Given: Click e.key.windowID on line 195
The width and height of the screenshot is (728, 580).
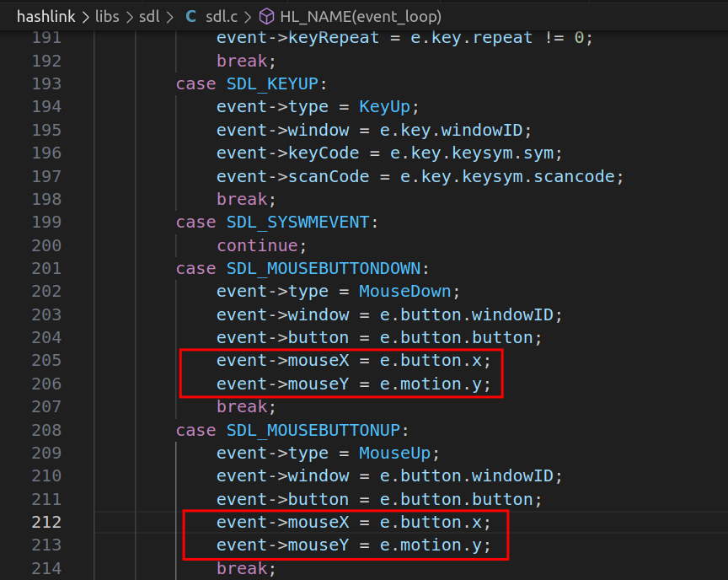Looking at the screenshot, I should click(451, 131).
